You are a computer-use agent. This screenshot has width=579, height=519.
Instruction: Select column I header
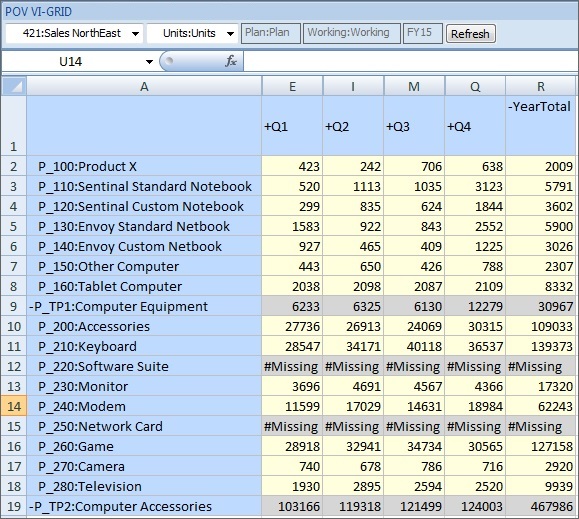tap(353, 86)
